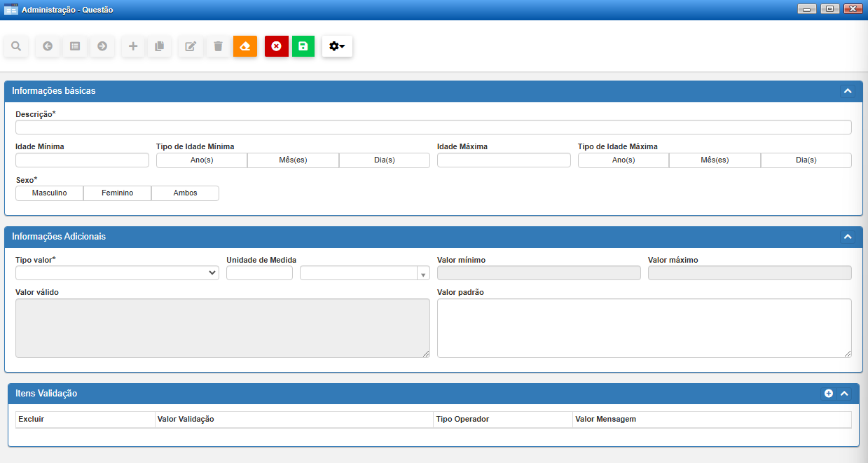The image size is (868, 463).
Task: Click the plus add new record icon
Action: (133, 46)
